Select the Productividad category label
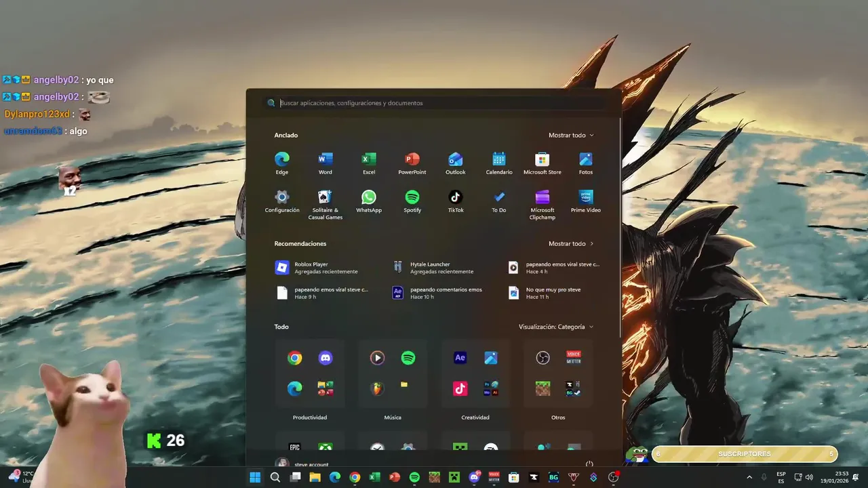 pos(310,418)
